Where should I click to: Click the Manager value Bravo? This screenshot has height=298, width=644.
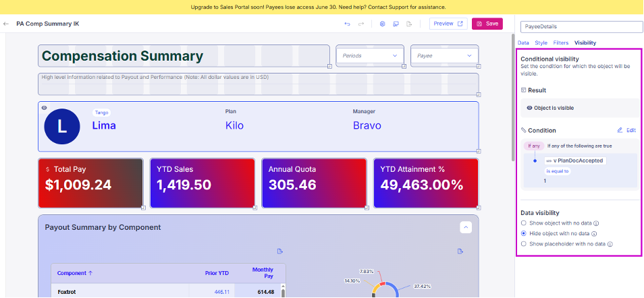[367, 125]
